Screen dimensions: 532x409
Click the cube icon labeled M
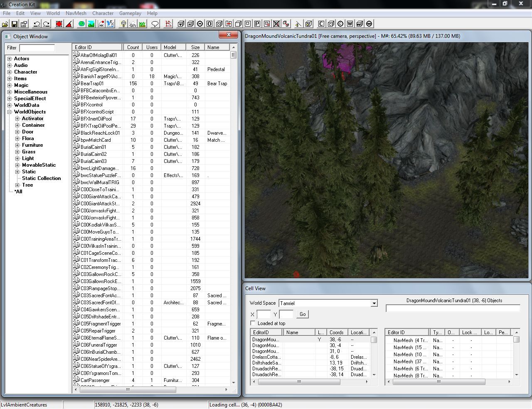click(x=190, y=24)
